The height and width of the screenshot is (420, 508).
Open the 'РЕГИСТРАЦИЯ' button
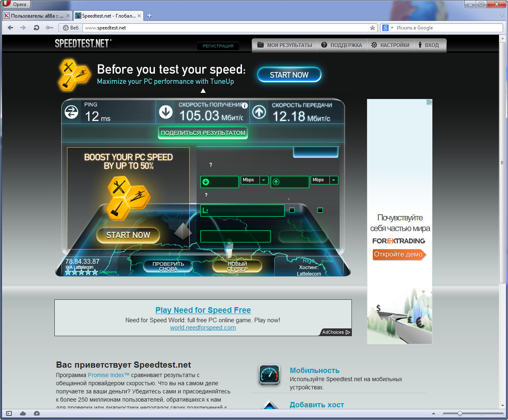pyautogui.click(x=218, y=46)
